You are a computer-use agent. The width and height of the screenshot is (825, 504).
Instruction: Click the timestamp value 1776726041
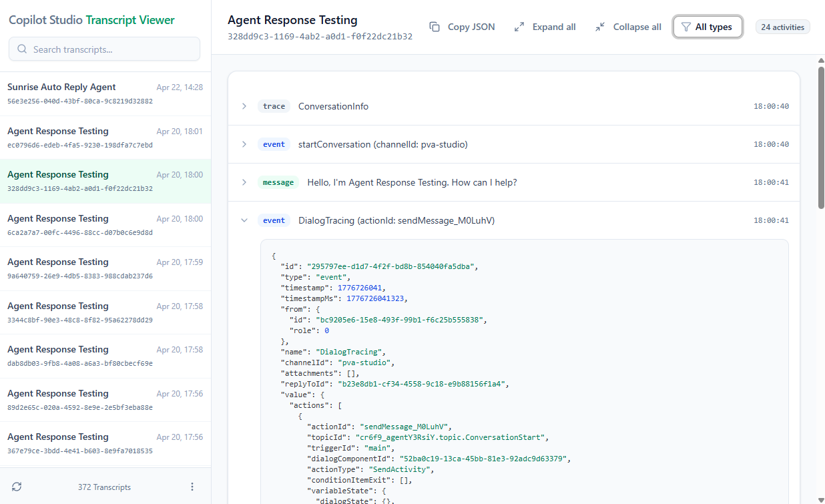coord(361,288)
